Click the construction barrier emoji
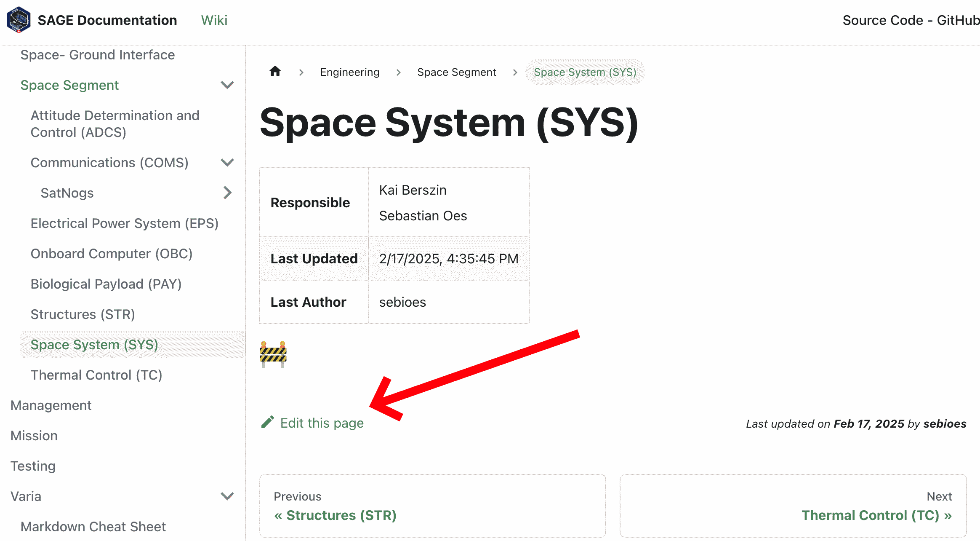This screenshot has height=541, width=980. (x=273, y=354)
